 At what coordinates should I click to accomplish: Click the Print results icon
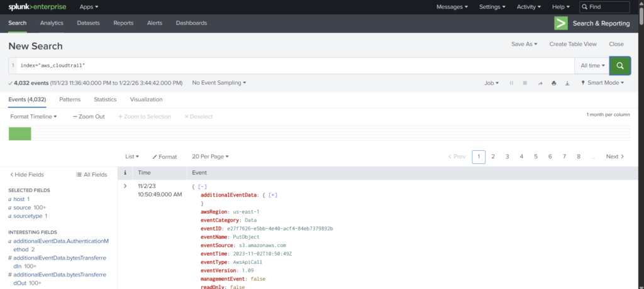coord(553,83)
